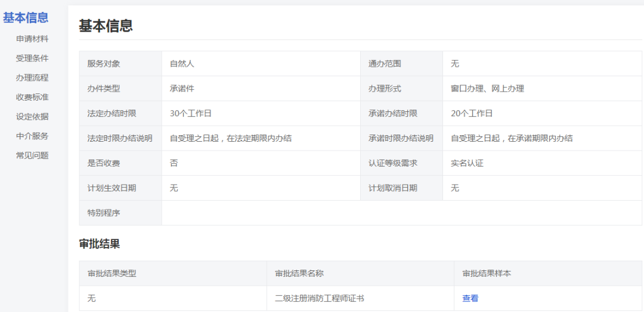Click the 30个工作日 legal time limit value
This screenshot has width=644, height=312.
tap(191, 113)
